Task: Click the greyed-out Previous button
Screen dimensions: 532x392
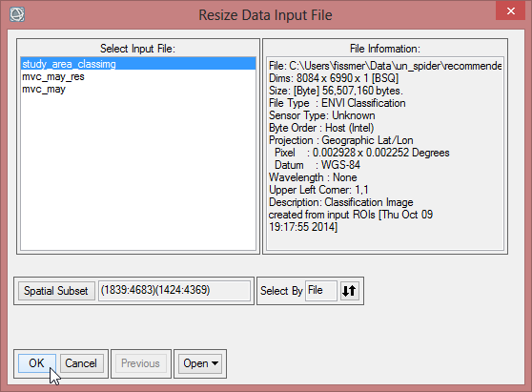Action: click(x=140, y=363)
